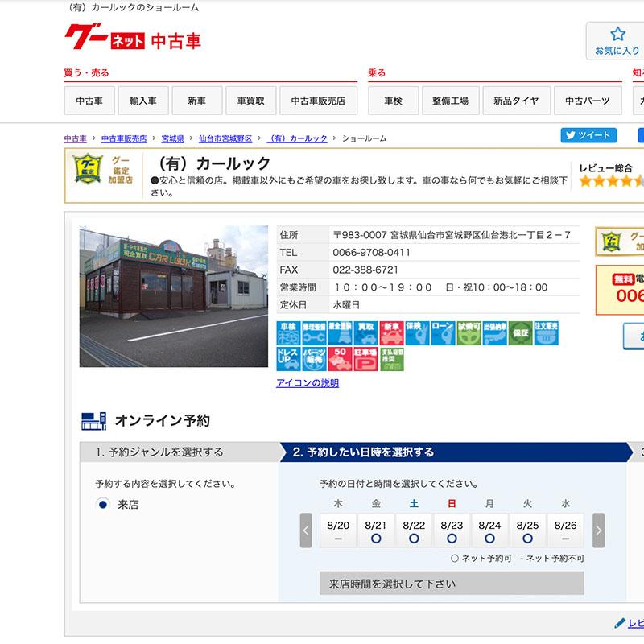Click the オンライン予約 building icon
This screenshot has width=644, height=644.
tap(93, 421)
